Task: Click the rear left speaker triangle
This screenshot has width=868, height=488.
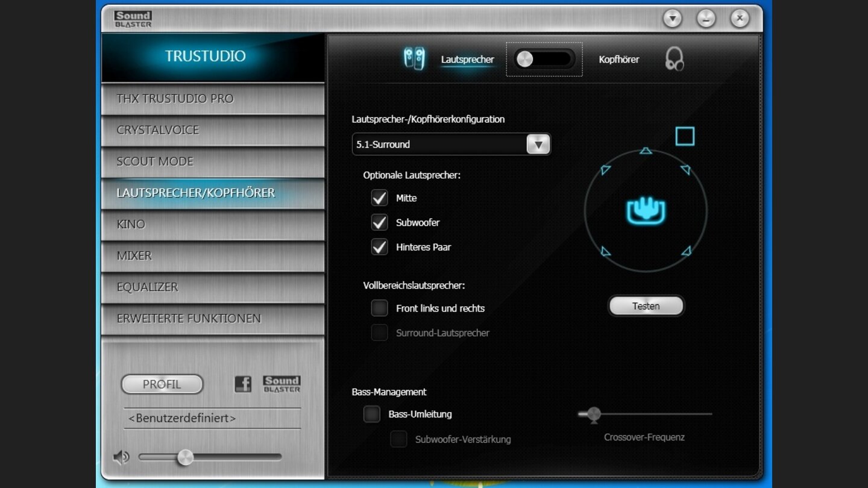Action: (x=606, y=251)
